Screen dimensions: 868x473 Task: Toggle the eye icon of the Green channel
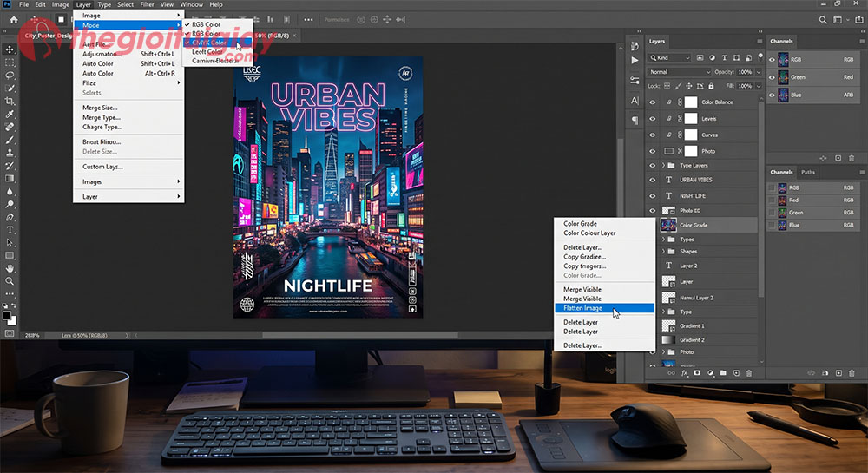click(772, 77)
